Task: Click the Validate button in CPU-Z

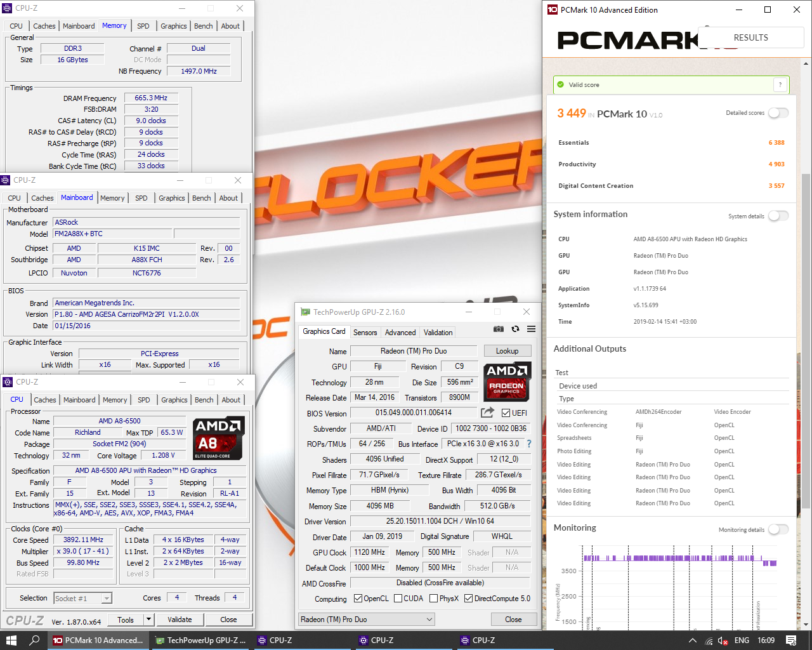Action: 180,620
